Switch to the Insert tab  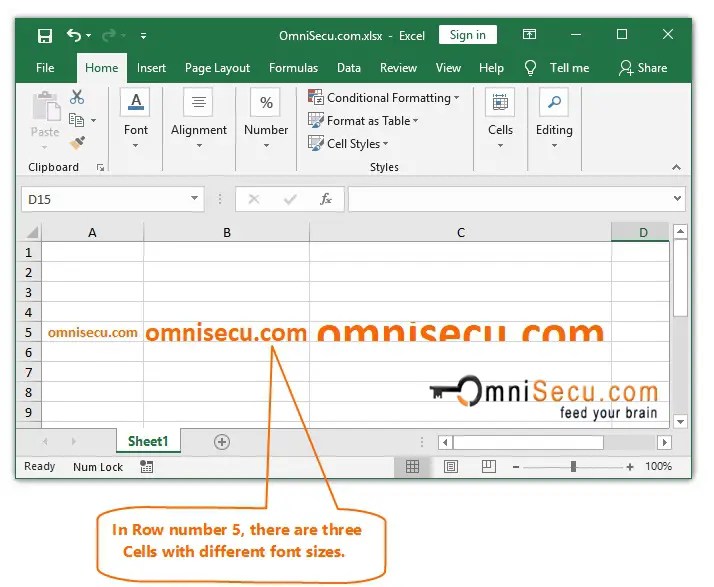[151, 68]
